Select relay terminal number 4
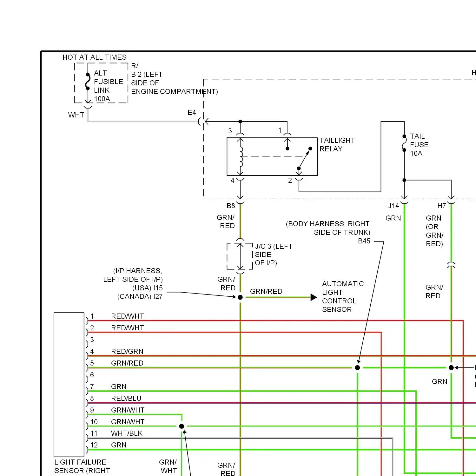Image resolution: width=476 pixels, height=476 pixels. pyautogui.click(x=233, y=180)
